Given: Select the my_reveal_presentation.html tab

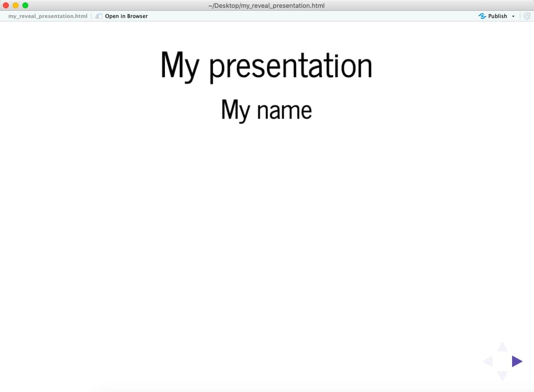Looking at the screenshot, I should coord(46,16).
